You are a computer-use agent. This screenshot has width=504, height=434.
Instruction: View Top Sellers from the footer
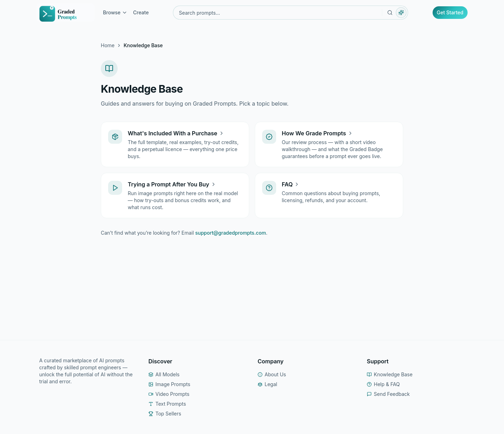pyautogui.click(x=168, y=414)
